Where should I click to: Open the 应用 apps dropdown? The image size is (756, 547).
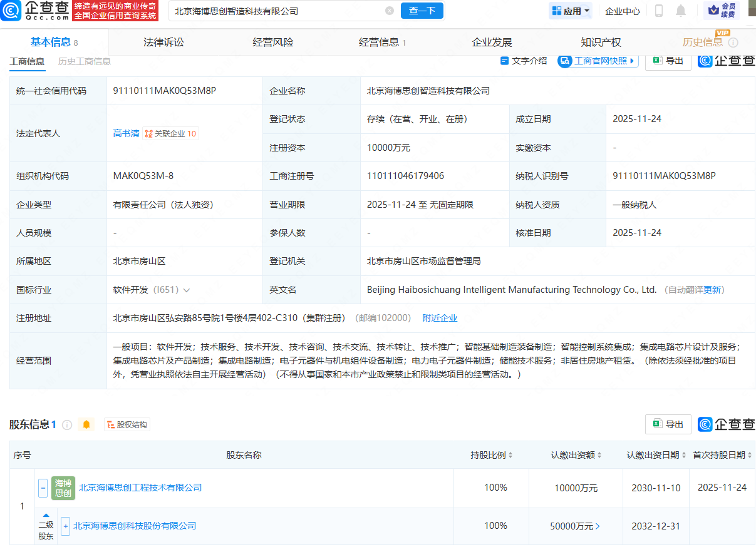coord(571,11)
